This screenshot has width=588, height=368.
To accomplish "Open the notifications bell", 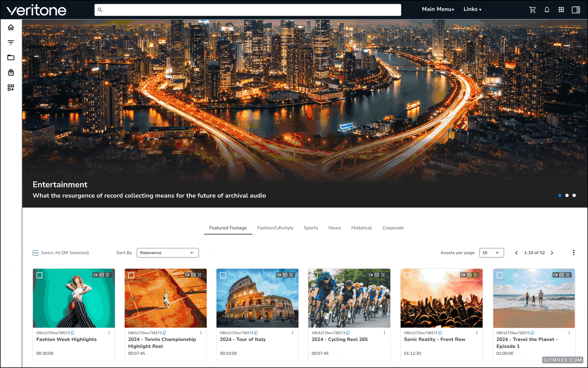I will [547, 10].
